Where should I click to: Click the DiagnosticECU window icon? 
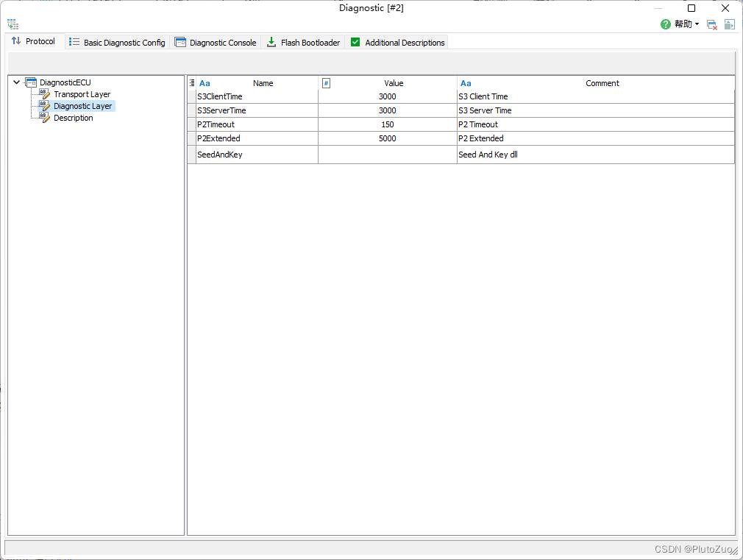point(31,82)
